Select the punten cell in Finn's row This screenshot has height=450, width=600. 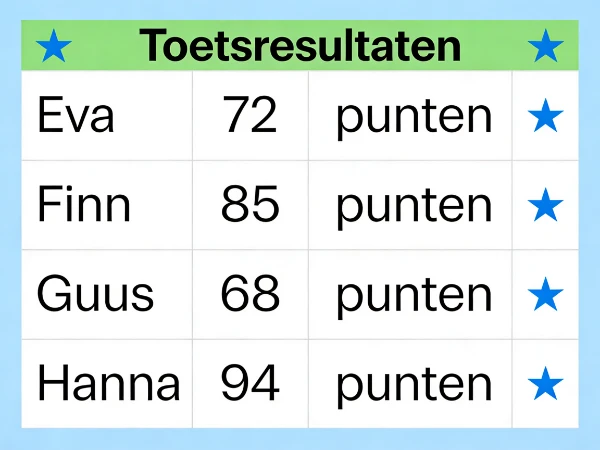click(x=410, y=205)
